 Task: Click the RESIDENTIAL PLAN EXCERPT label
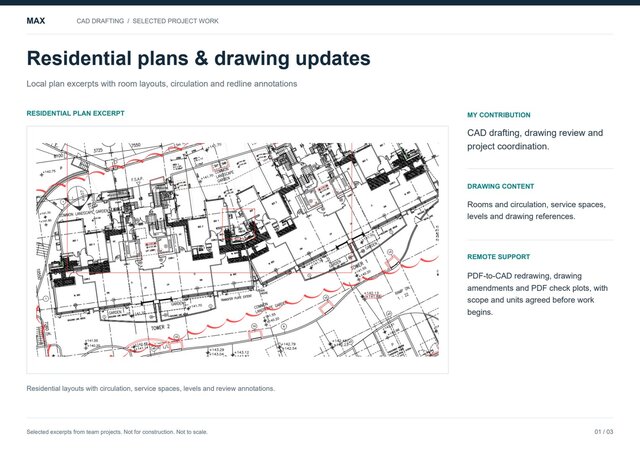[x=76, y=114]
